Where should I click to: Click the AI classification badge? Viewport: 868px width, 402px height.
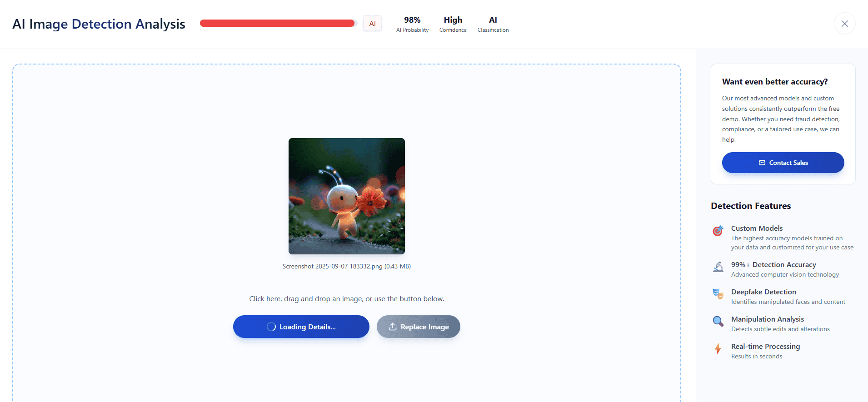372,24
